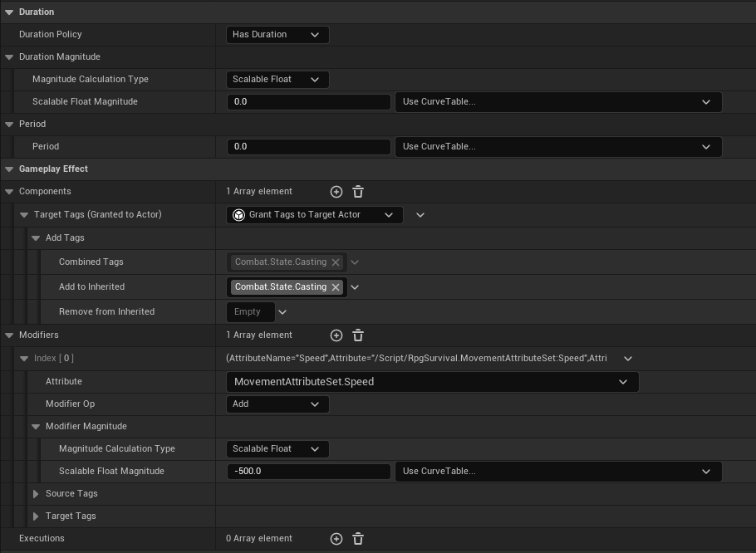Expand the Target Tags section under Modifiers

coord(36,516)
